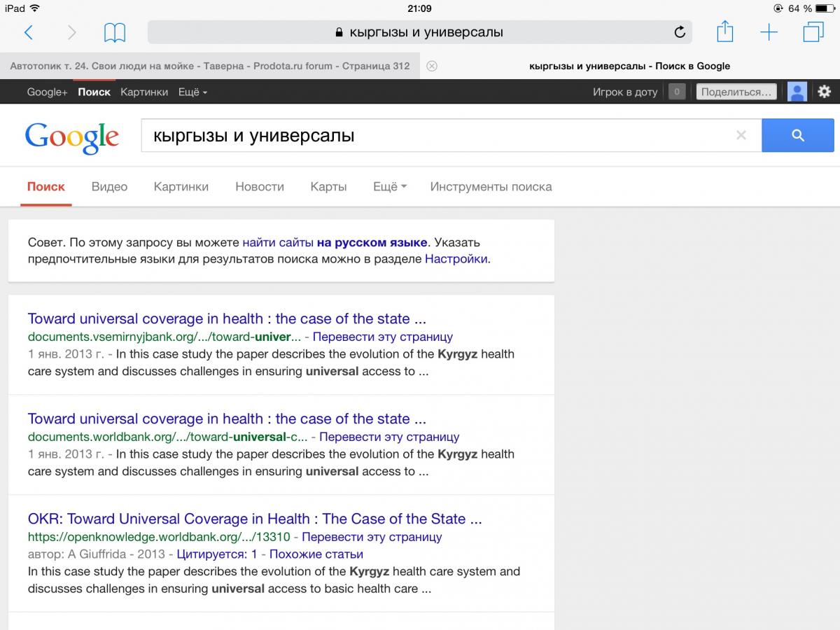Open the Игрок в доту profile name

tap(625, 92)
